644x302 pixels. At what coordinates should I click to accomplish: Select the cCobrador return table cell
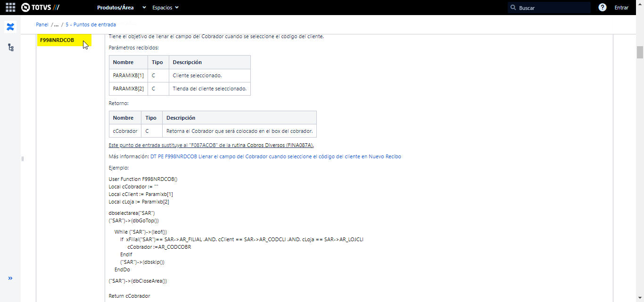[125, 131]
